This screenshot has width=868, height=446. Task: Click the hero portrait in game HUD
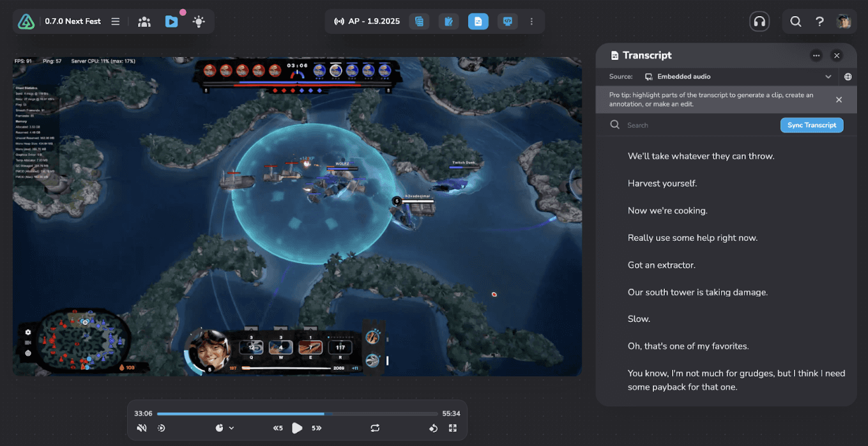tap(209, 350)
